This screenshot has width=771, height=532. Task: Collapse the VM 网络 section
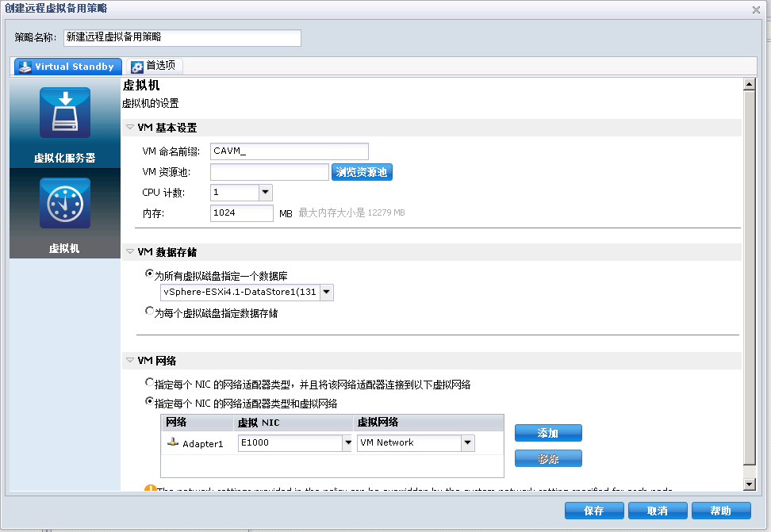coord(129,360)
